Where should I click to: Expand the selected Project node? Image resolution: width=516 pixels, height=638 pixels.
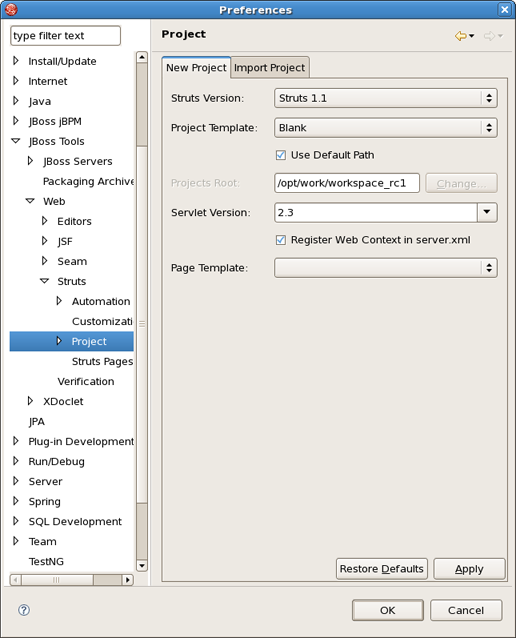click(59, 341)
